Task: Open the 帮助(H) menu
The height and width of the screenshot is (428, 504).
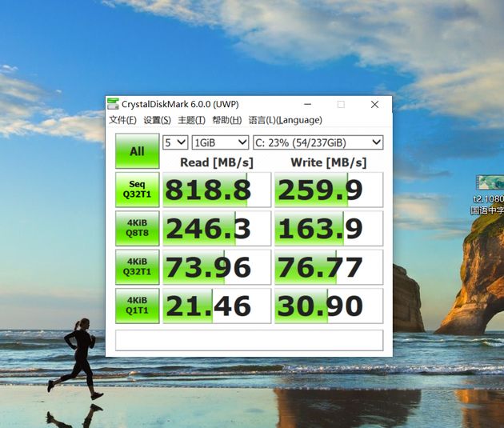Action: tap(226, 120)
